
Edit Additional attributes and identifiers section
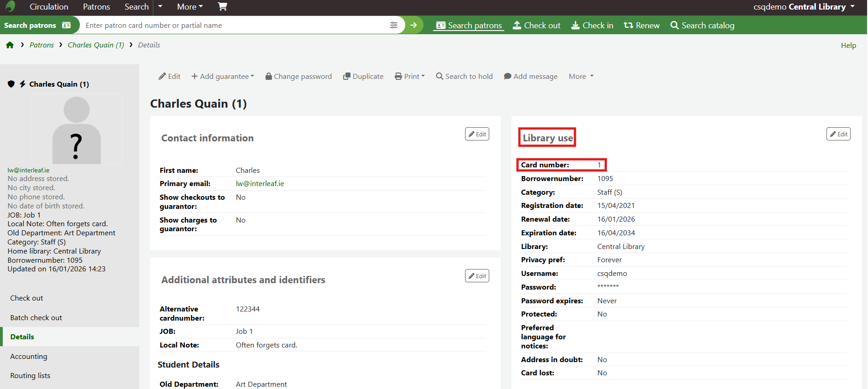477,276
